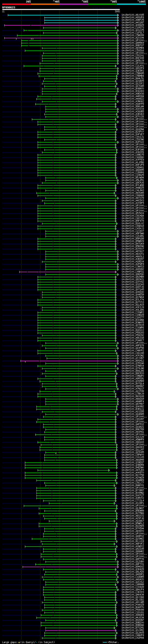148x644 pixels.
Task: Click the UniRef100_A9AGR4 label
Action: pyautogui.click(x=133, y=615)
